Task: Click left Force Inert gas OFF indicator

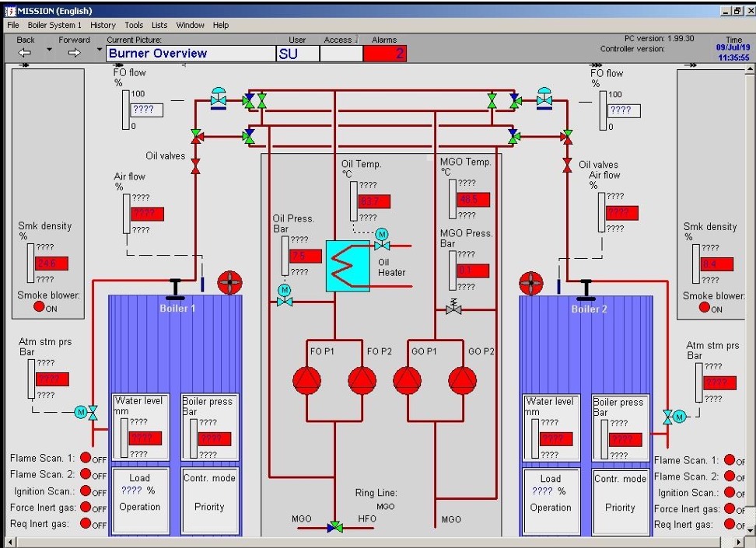Action: [86, 507]
